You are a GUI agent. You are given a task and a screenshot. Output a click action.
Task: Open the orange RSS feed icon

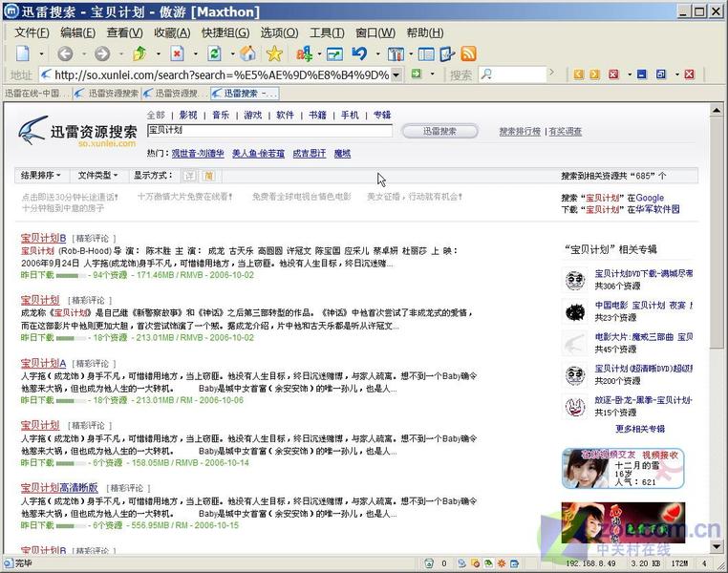click(x=468, y=53)
